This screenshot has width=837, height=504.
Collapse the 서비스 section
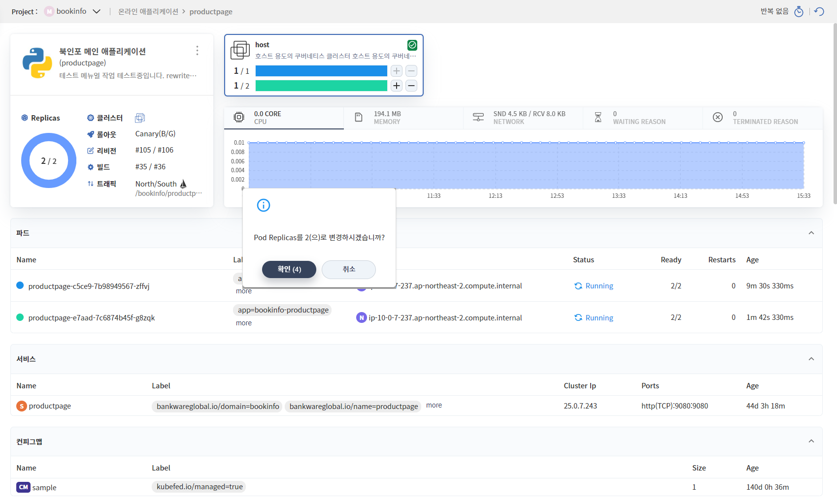click(x=811, y=359)
